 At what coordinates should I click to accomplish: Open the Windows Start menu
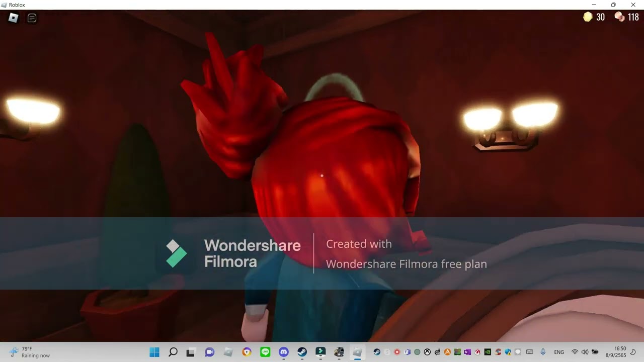point(154,352)
